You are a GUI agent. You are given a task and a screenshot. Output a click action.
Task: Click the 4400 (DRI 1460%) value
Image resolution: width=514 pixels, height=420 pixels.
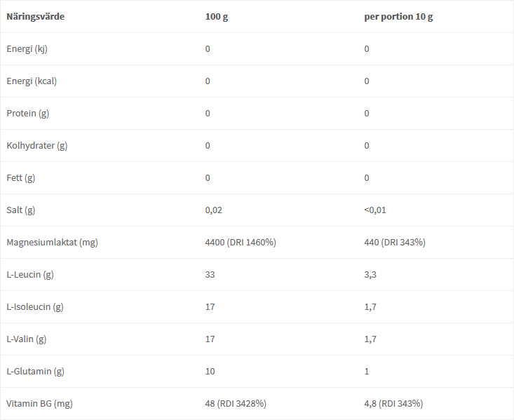pos(241,243)
